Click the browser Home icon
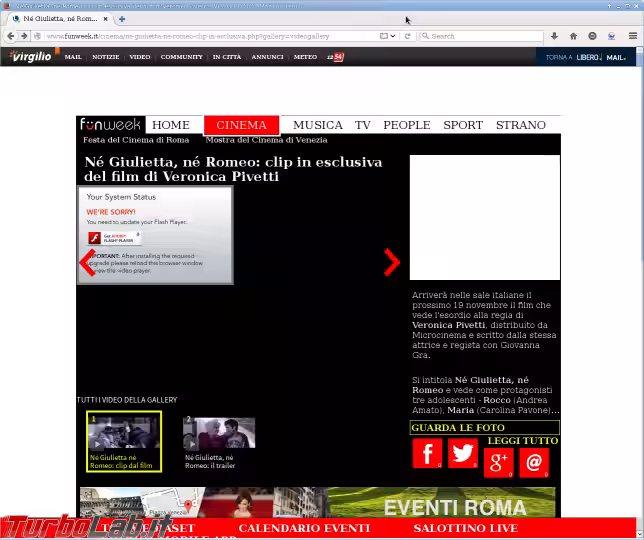 tap(573, 36)
